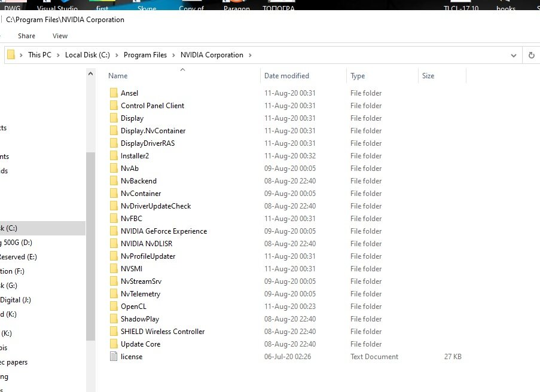Click the NvFBC folder icon
Viewport: 540px width, 392px height.
pos(114,219)
